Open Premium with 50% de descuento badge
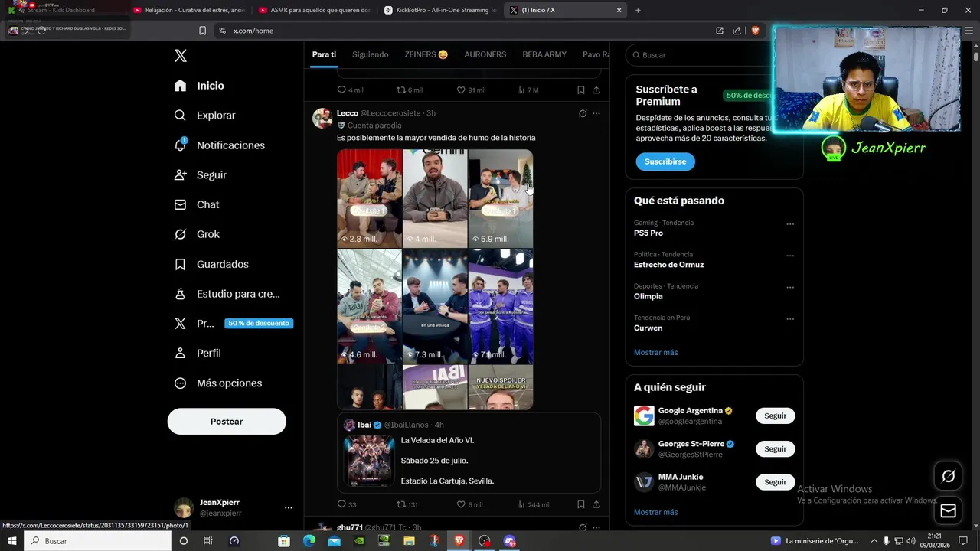Image resolution: width=980 pixels, height=551 pixels. (234, 324)
